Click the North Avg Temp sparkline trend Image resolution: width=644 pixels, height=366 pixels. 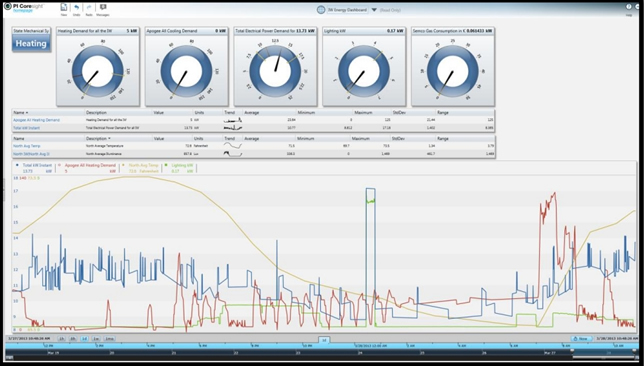click(233, 146)
